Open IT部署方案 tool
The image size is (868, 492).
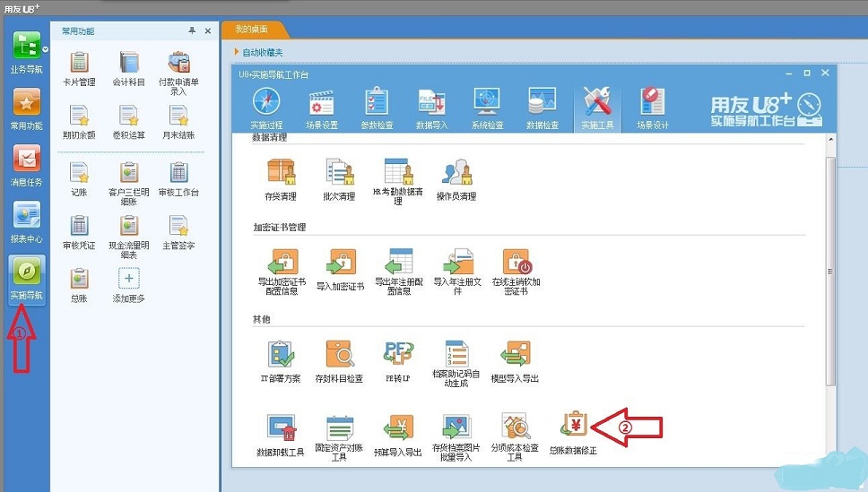click(281, 361)
